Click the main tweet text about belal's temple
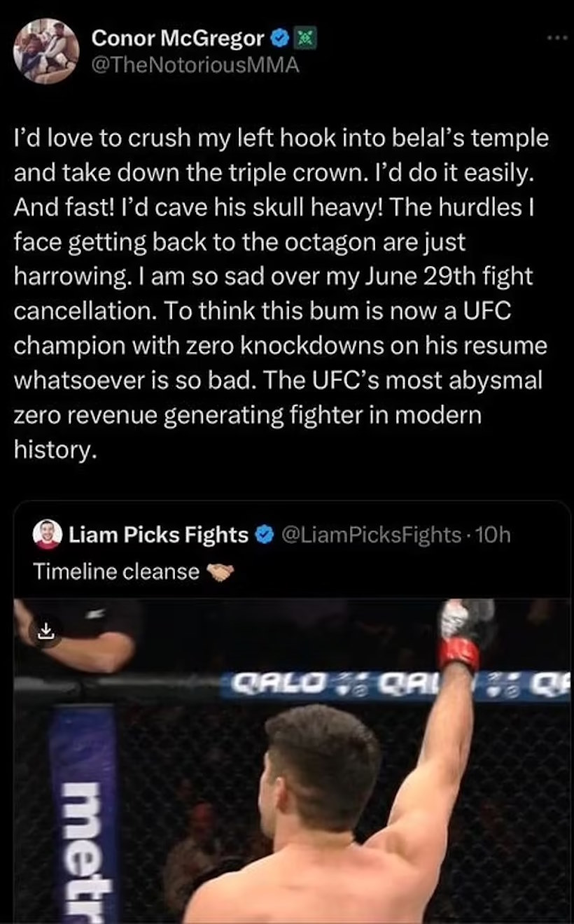 (281, 294)
